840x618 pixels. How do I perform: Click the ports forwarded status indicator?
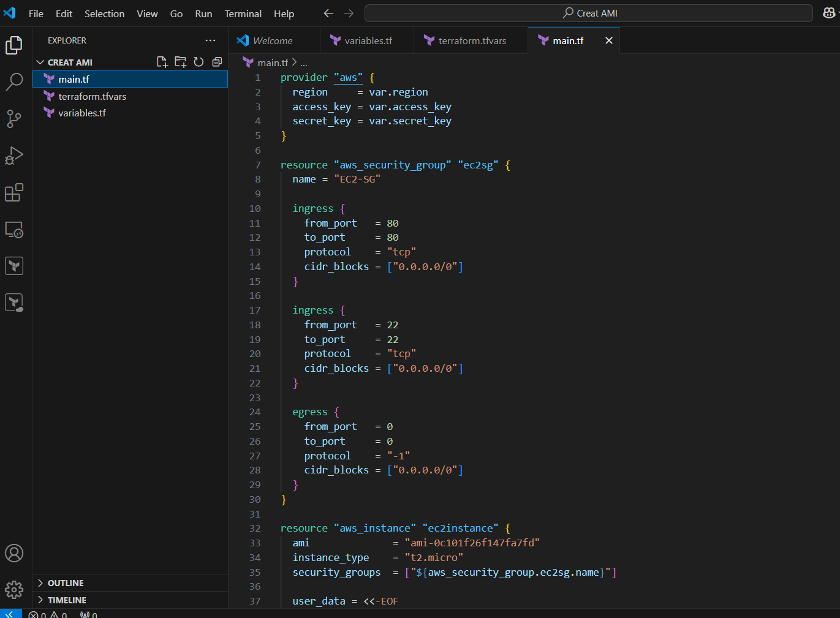click(89, 614)
